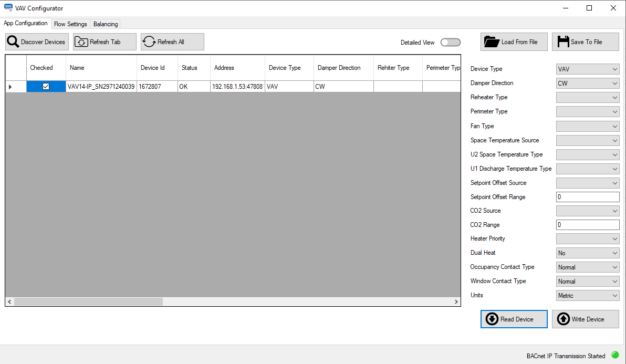The width and height of the screenshot is (626, 364).
Task: Click the upload arrow icon on Write Device
Action: [x=564, y=319]
